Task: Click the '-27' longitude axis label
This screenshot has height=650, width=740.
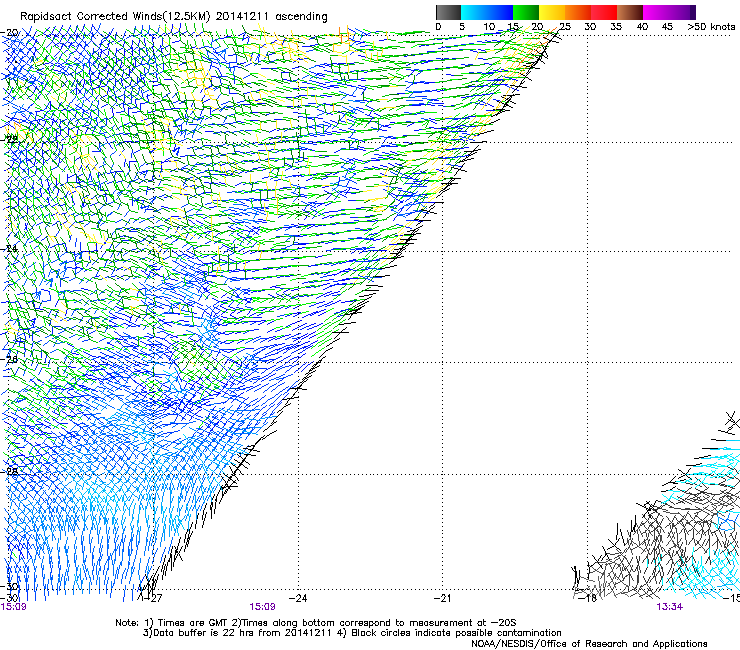Action: coord(153,598)
